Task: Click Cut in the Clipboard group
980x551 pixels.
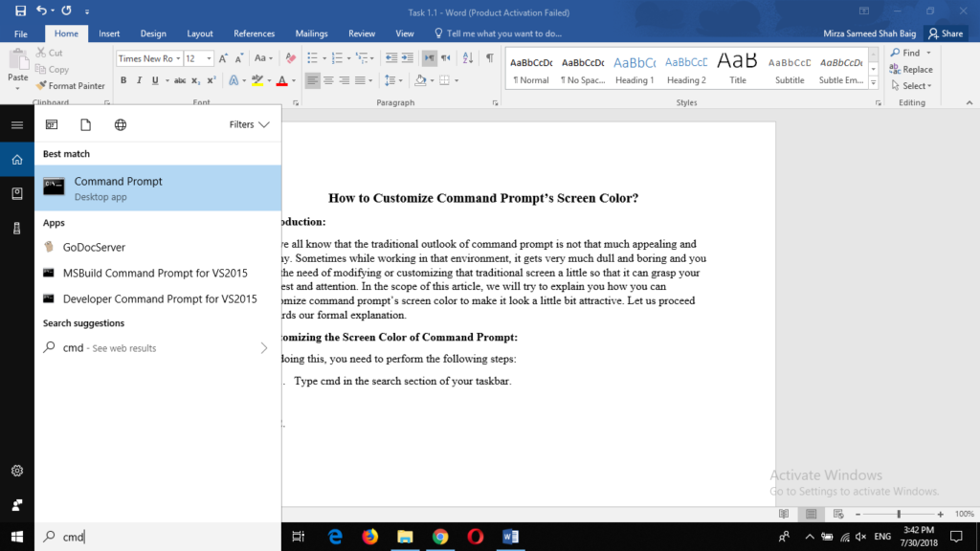Action: [x=50, y=54]
